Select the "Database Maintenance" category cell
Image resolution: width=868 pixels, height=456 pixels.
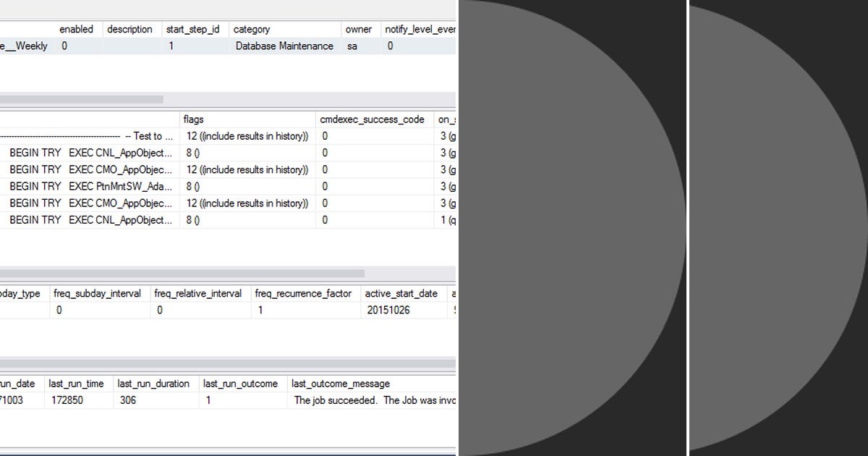point(284,46)
